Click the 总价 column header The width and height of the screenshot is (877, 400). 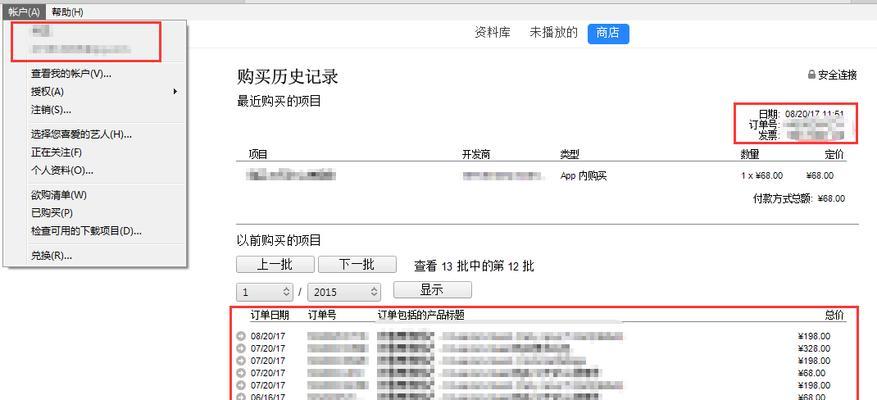click(x=834, y=315)
